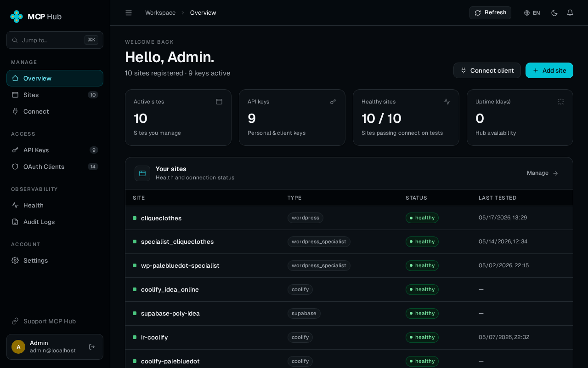This screenshot has width=588, height=368.
Task: Click the Add site button
Action: pos(549,70)
